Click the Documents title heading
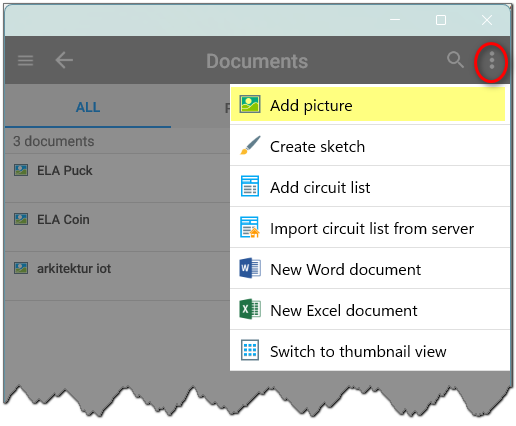This screenshot has width=516, height=426. pyautogui.click(x=257, y=61)
